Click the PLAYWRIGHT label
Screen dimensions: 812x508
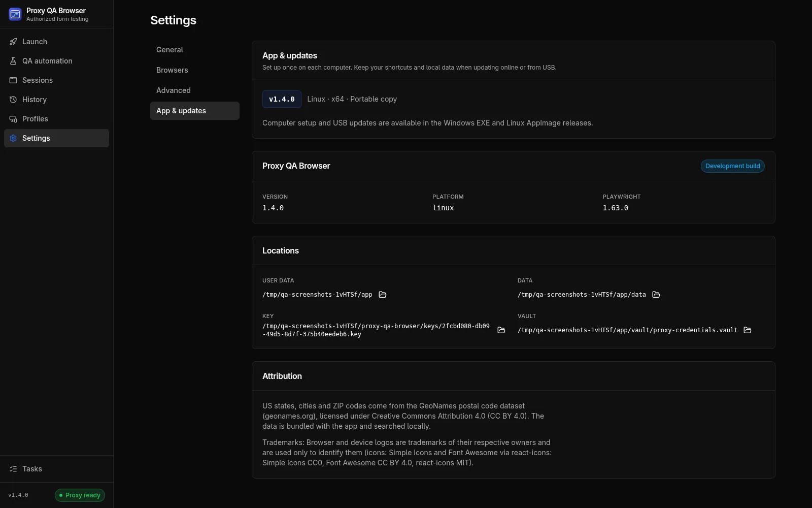(622, 197)
